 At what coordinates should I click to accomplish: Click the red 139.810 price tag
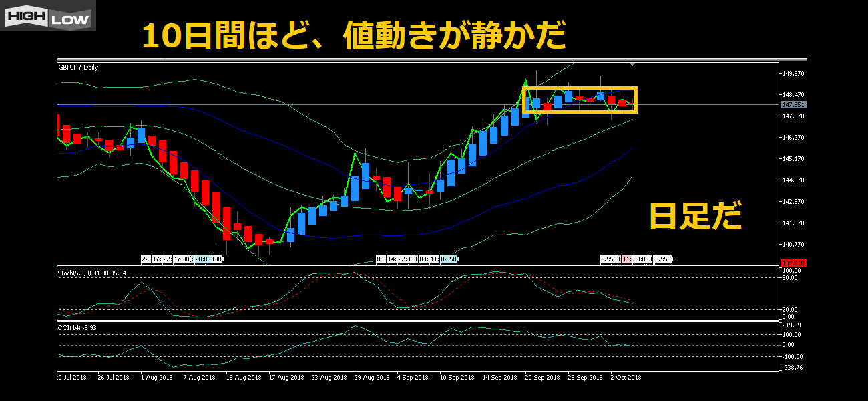point(793,263)
